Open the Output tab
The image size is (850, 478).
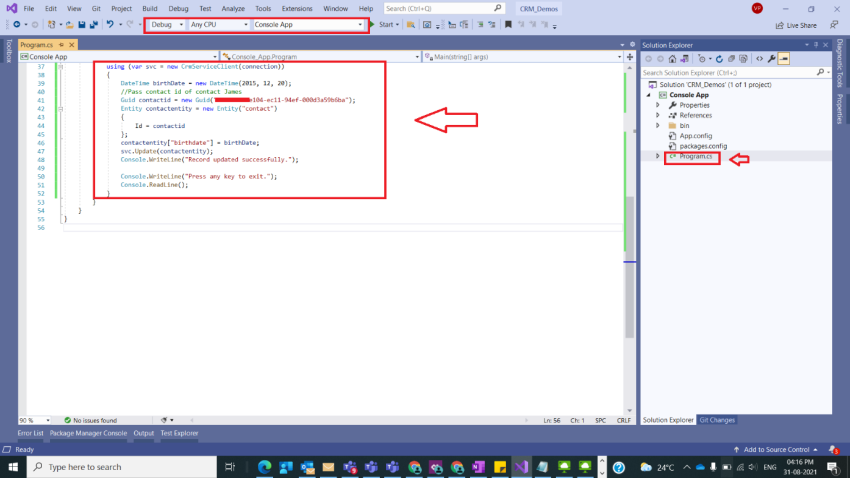tap(144, 433)
